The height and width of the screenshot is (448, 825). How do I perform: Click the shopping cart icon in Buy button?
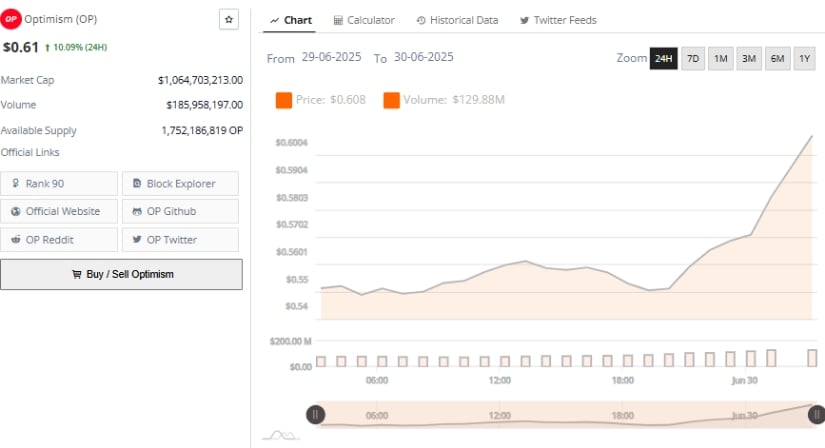tap(77, 274)
